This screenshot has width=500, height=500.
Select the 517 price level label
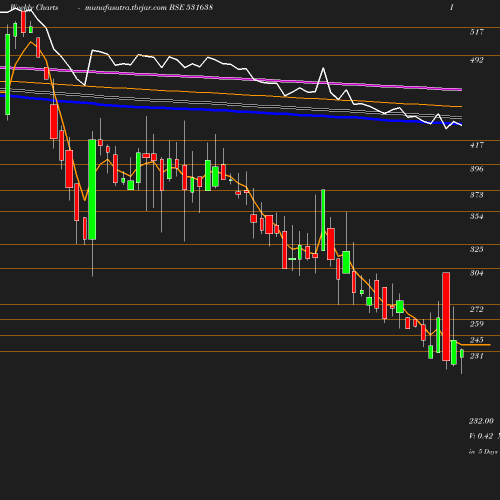pos(477,32)
